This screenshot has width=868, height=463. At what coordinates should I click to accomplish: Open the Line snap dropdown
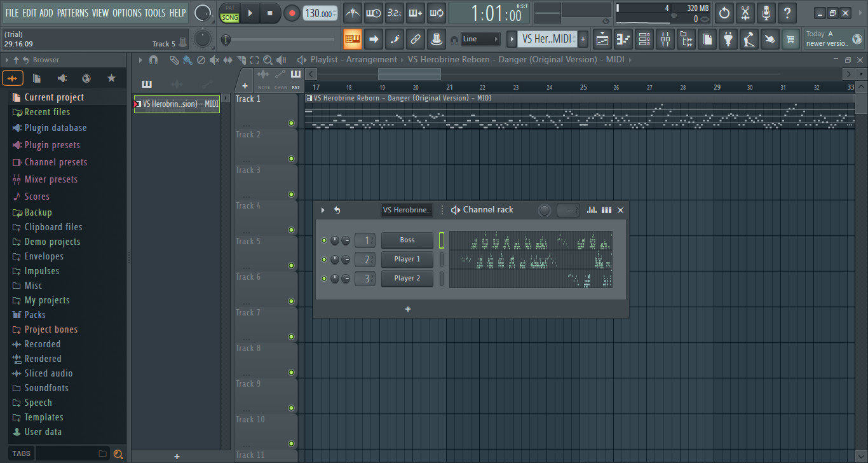point(480,39)
